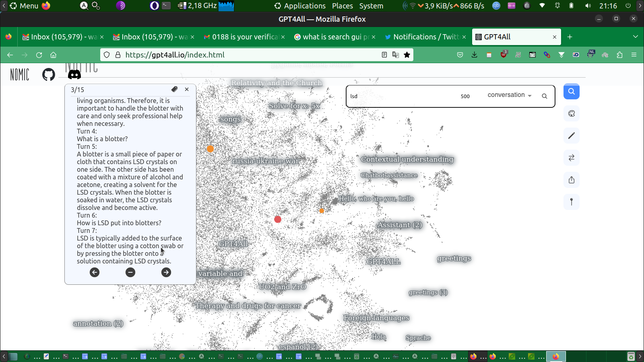Image resolution: width=644 pixels, height=362 pixels.
Task: Click the Nomic logo
Action: coord(20,74)
